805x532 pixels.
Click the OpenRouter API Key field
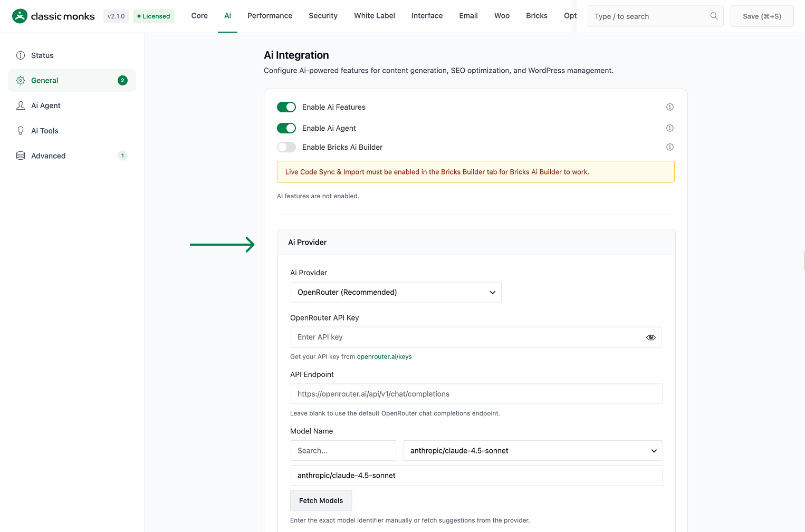(476, 337)
